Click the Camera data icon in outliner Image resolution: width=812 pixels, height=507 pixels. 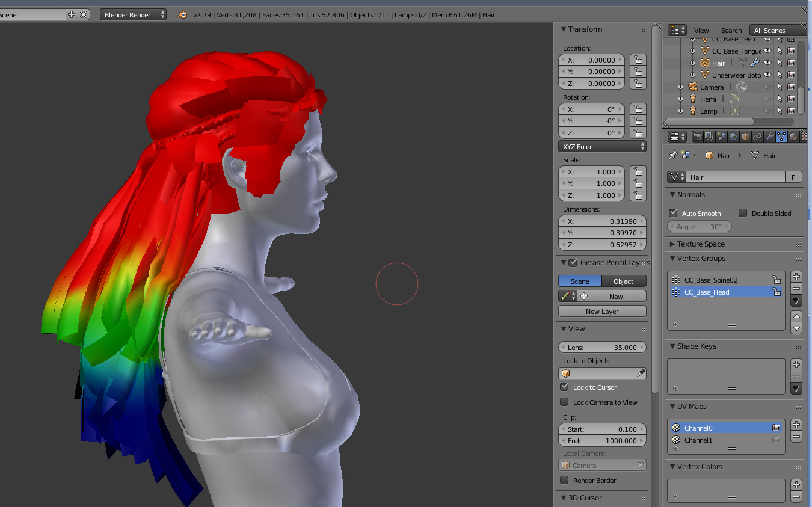[741, 87]
